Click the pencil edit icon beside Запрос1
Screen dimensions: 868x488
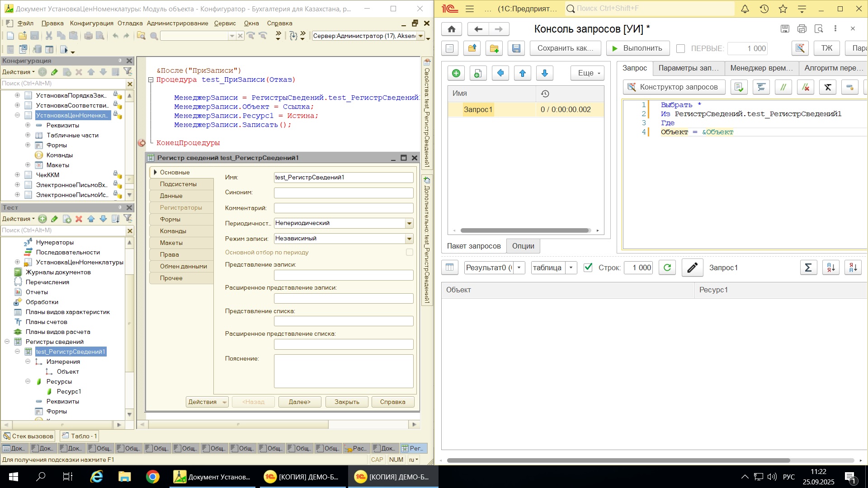(692, 267)
